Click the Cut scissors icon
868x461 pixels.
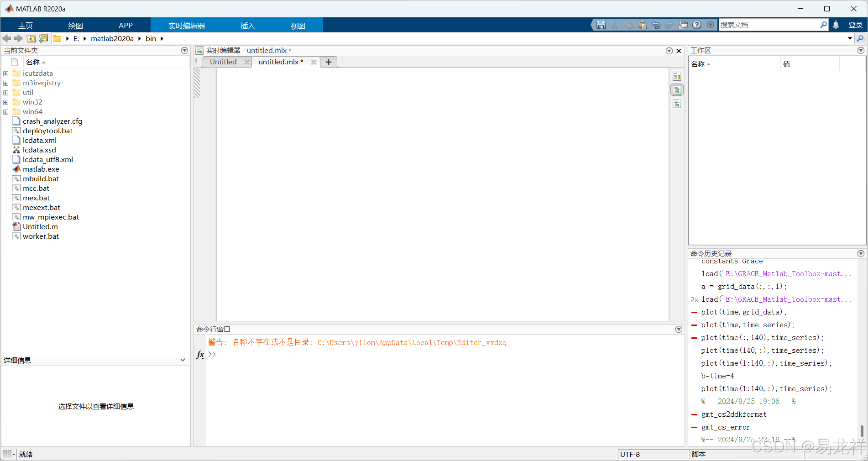pyautogui.click(x=615, y=25)
